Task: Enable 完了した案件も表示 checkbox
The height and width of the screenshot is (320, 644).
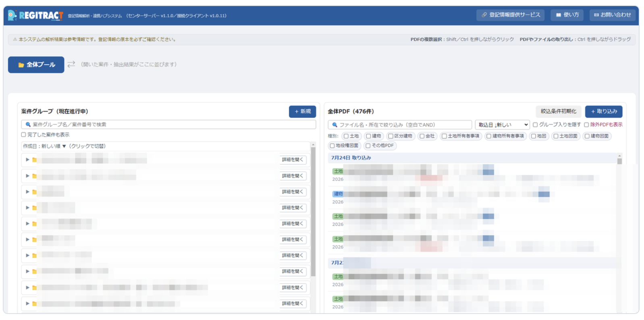Action: tap(23, 135)
